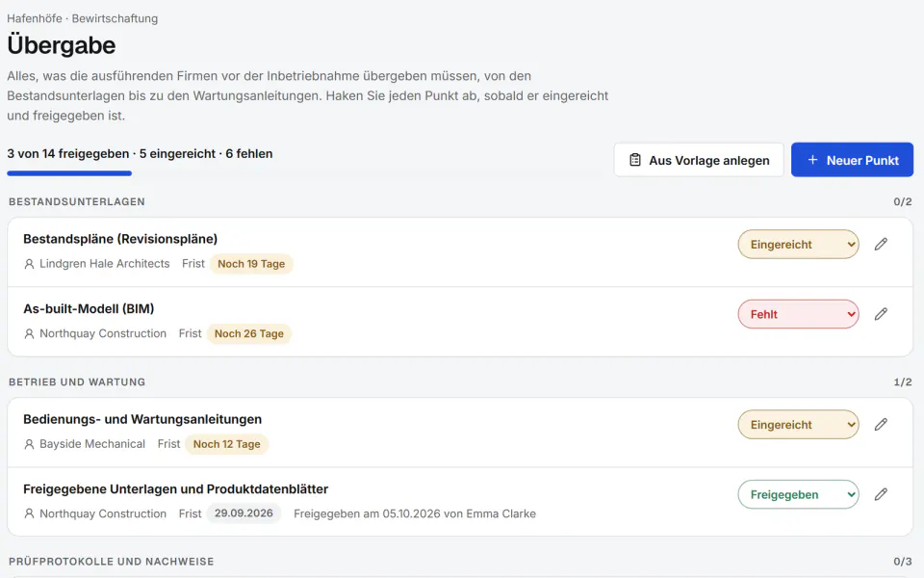Click the person icon beside Lindgren Hale Architects
Viewport: 924px width, 578px height.
pos(29,264)
